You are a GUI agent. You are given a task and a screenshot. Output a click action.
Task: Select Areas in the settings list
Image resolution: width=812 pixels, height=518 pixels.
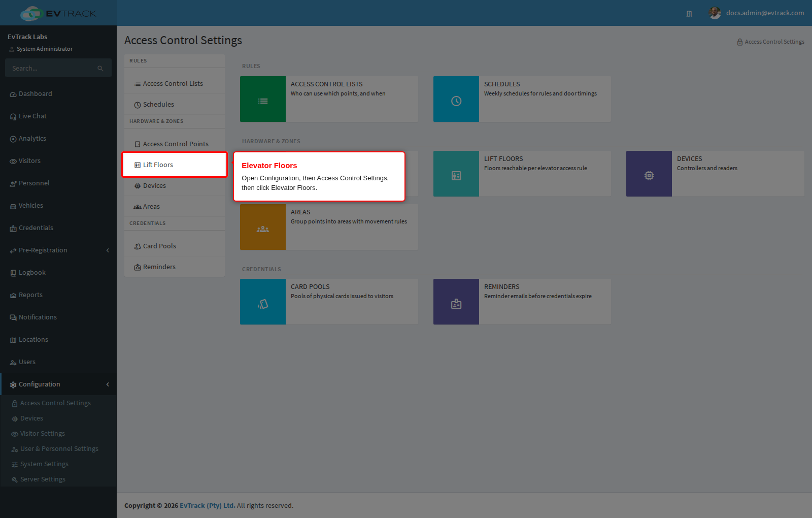[175, 207]
